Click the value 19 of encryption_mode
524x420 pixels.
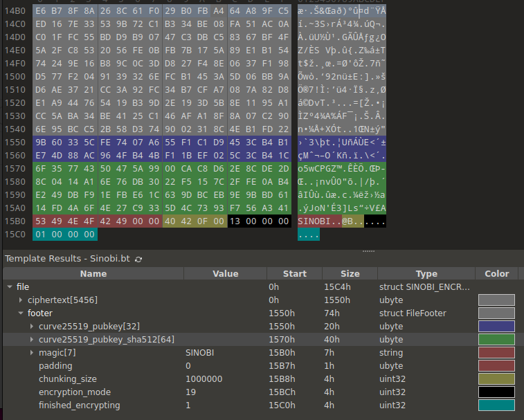pyautogui.click(x=190, y=392)
